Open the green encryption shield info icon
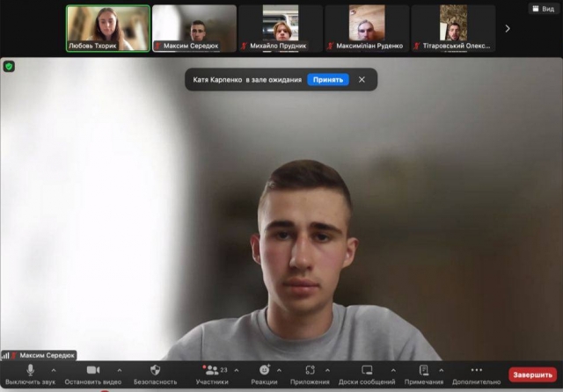The height and width of the screenshot is (392, 563). (x=9, y=66)
